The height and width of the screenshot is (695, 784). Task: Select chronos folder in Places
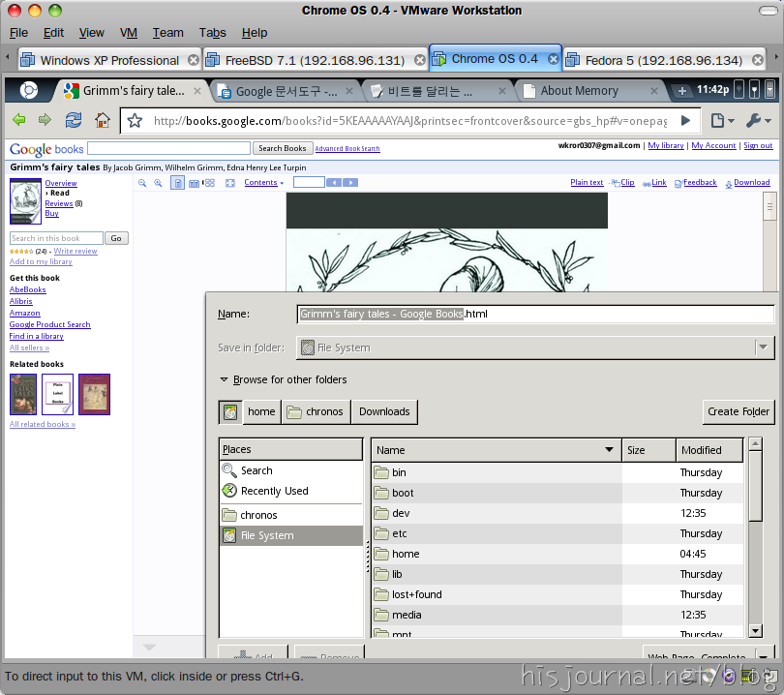pos(291,515)
